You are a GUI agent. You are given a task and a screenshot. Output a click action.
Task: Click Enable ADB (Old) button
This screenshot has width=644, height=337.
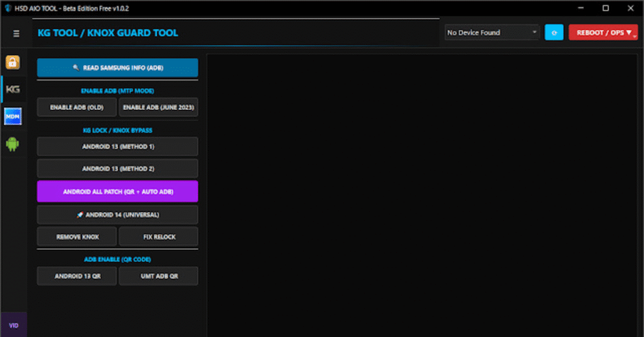coord(77,107)
